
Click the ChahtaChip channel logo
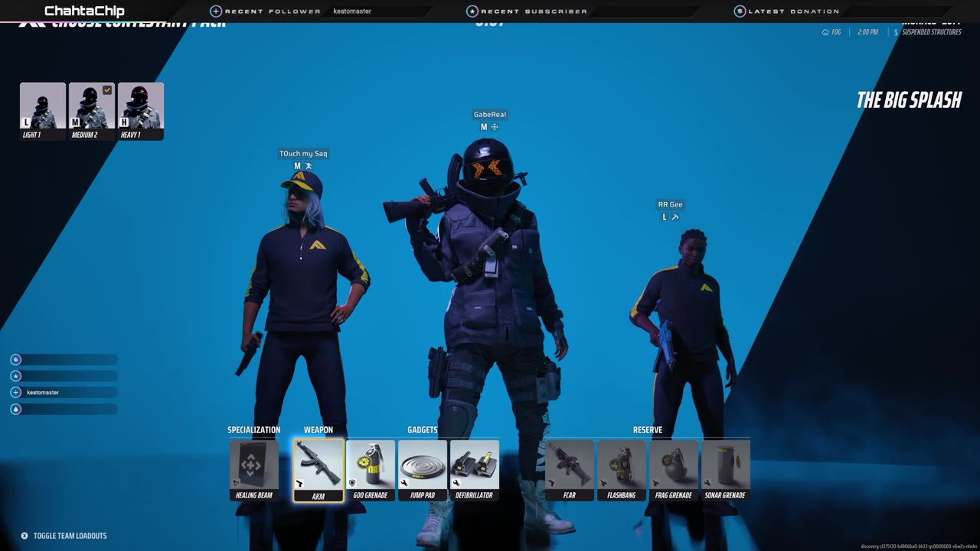click(84, 11)
